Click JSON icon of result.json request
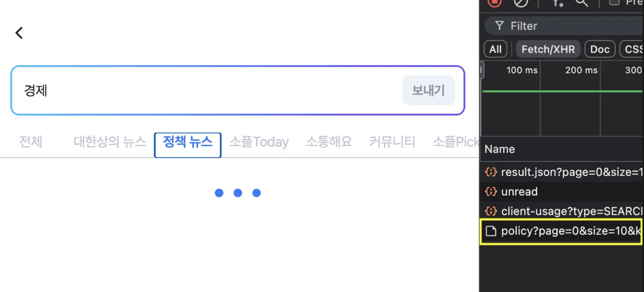This screenshot has width=644, height=292. pos(491,172)
